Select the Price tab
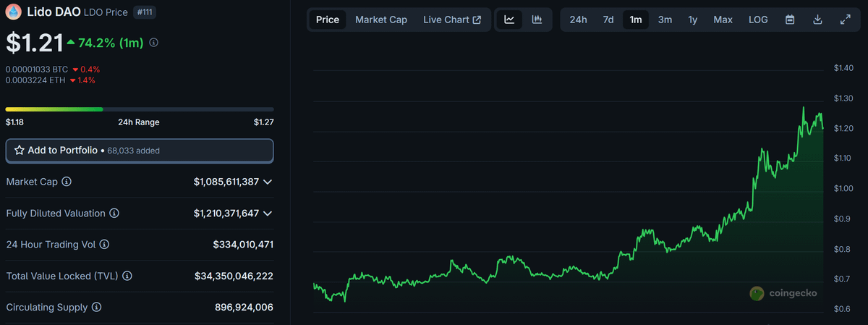The image size is (868, 325). [328, 20]
